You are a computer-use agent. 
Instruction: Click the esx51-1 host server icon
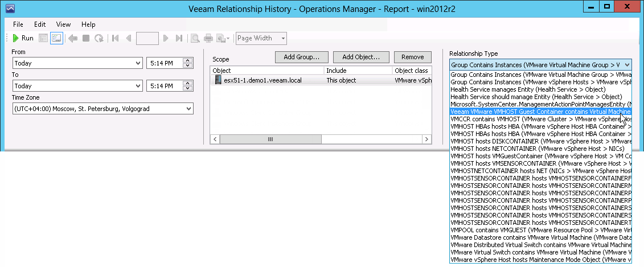click(x=218, y=80)
